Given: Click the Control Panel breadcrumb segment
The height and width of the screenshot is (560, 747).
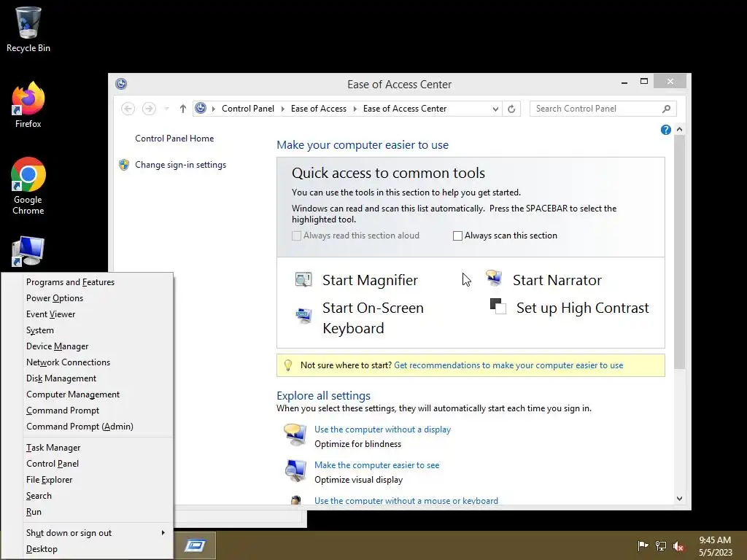Looking at the screenshot, I should tap(248, 109).
